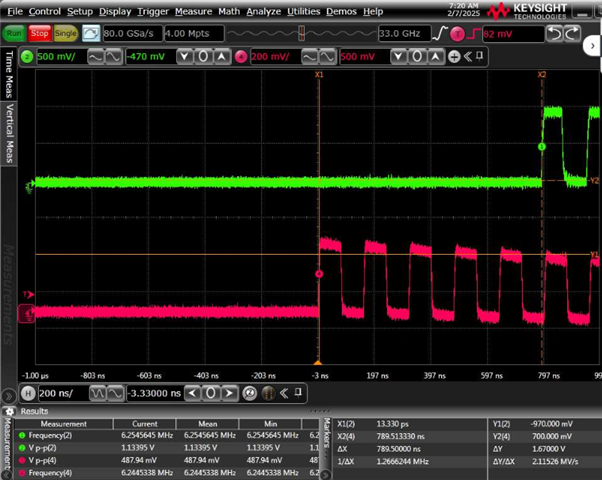Viewport: 602px width, 480px height.
Task: Open the File menu
Action: 15,12
